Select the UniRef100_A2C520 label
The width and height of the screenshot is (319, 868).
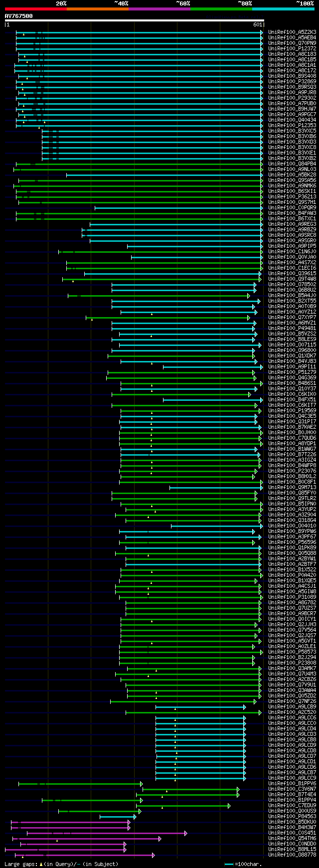[292, 712]
